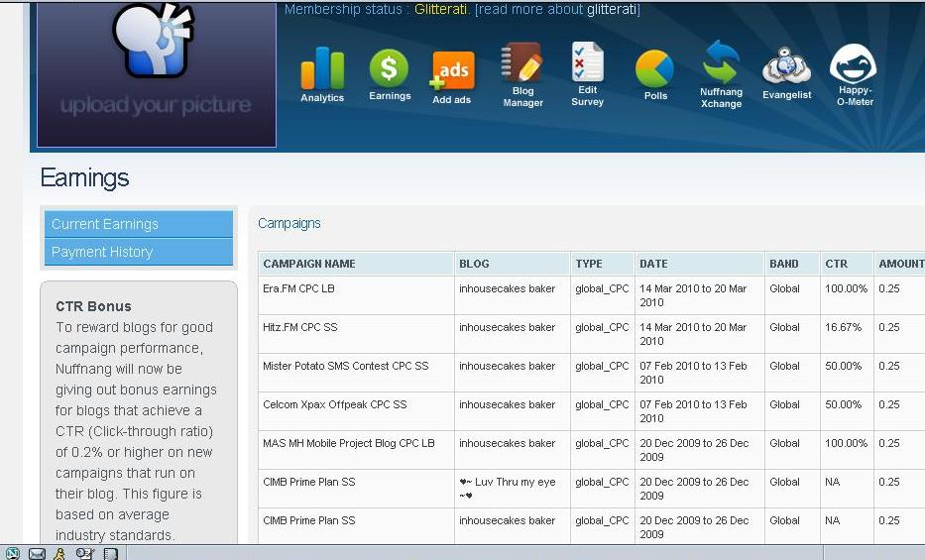This screenshot has width=925, height=560.
Task: Click the Hitz.FM row global_CPC type
Action: point(602,327)
